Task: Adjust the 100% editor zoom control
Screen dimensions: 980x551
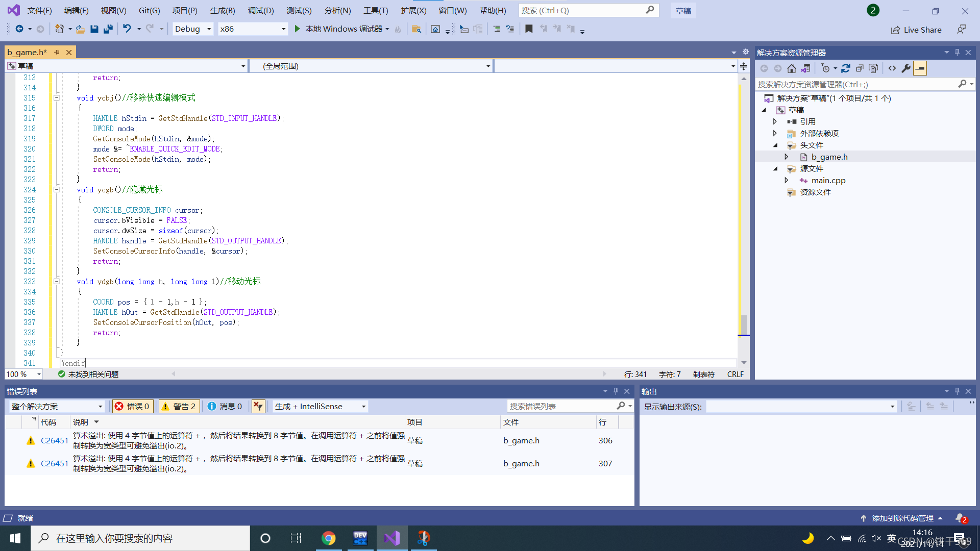Action: click(x=23, y=374)
